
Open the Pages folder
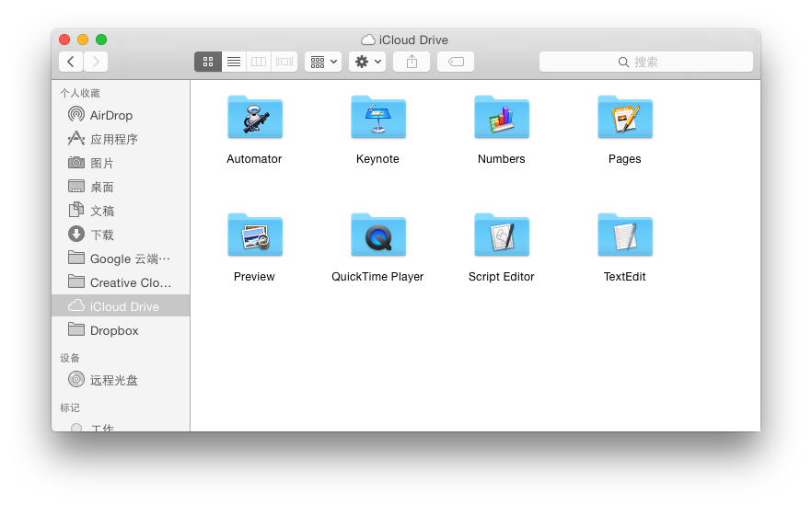[x=624, y=118]
